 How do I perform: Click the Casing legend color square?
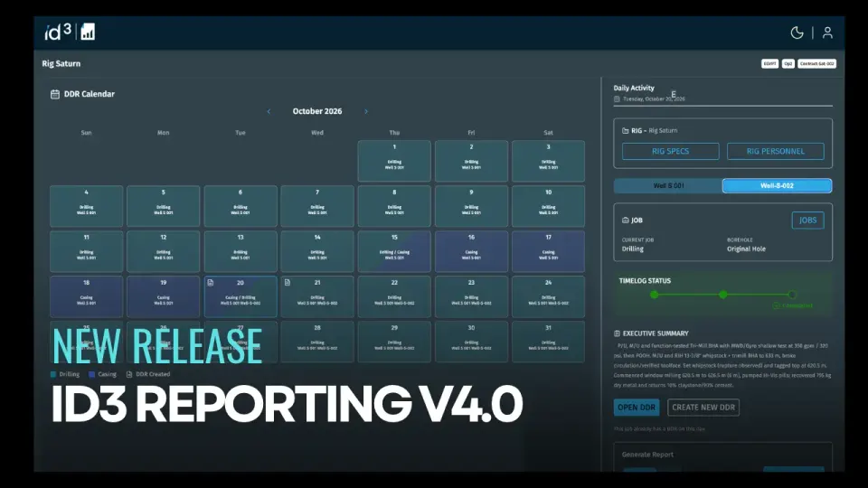pyautogui.click(x=92, y=374)
